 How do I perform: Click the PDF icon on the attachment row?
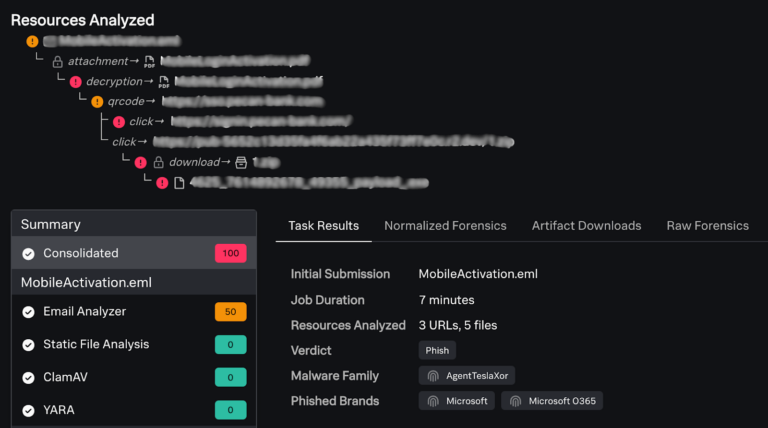pos(149,62)
